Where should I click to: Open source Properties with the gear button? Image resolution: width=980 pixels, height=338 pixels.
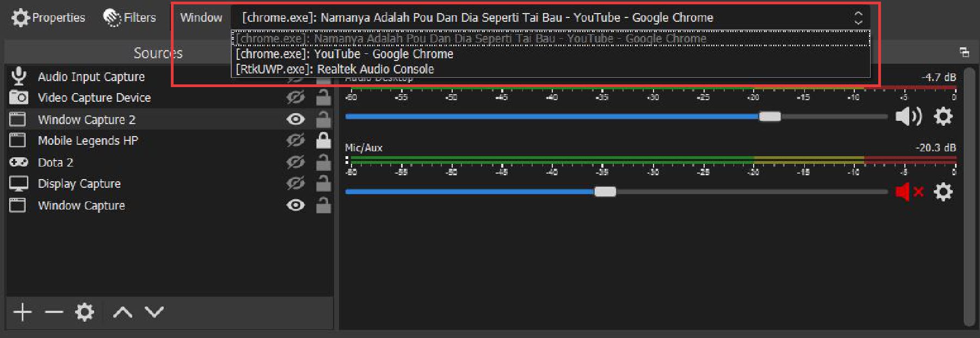48,18
